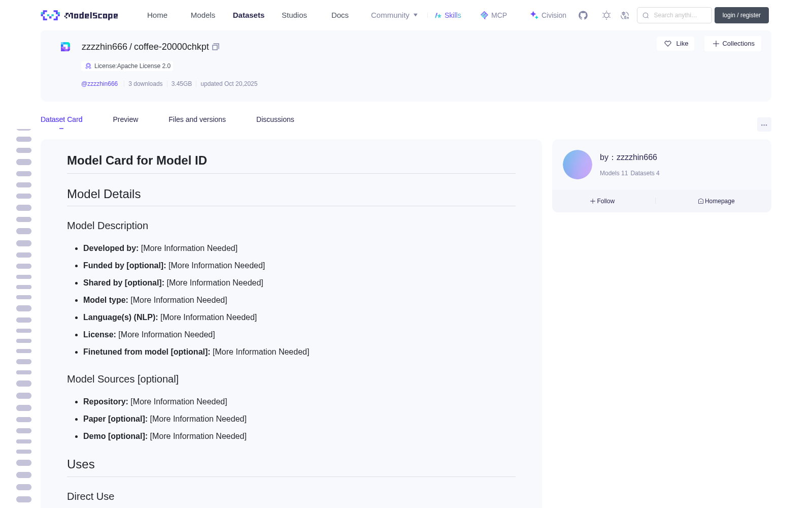812x508 pixels.
Task: Open the Studios section
Action: tap(294, 15)
